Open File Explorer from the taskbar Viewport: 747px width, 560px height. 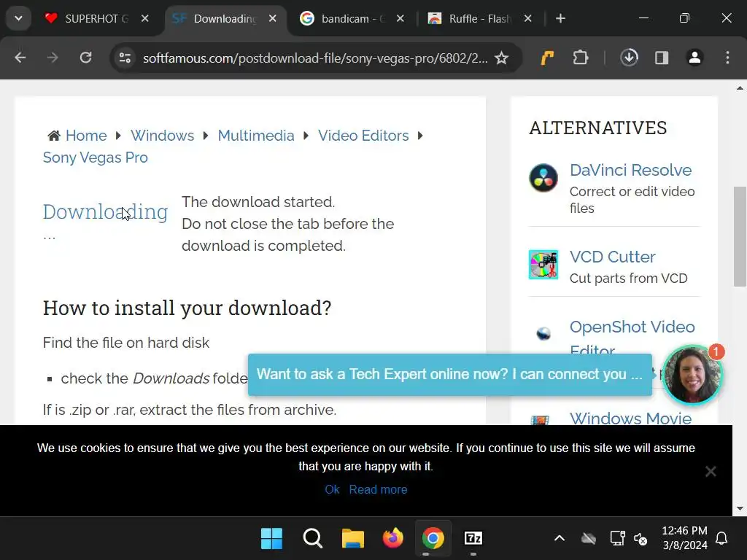tap(353, 539)
